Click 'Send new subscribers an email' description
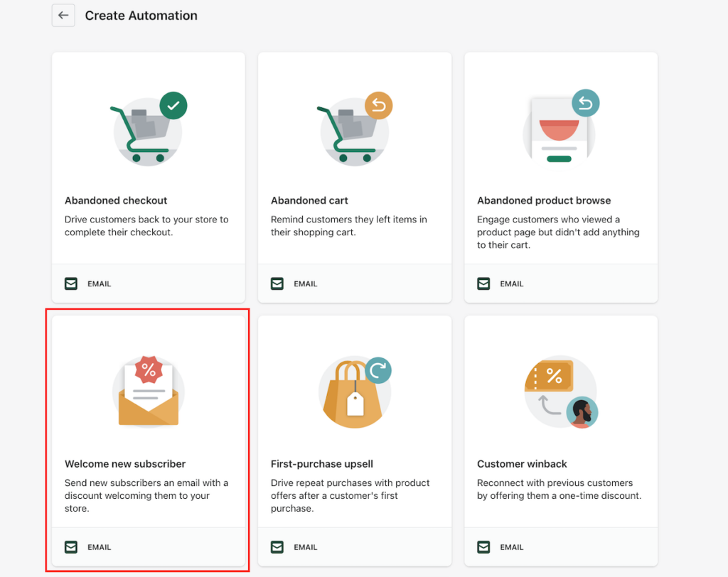 pos(146,495)
